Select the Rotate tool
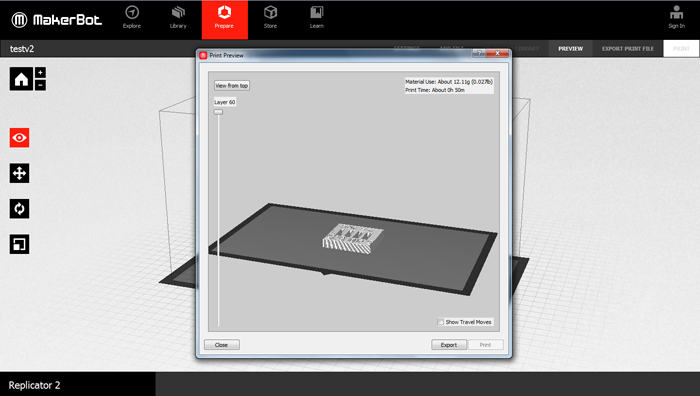The height and width of the screenshot is (396, 700). coord(19,208)
